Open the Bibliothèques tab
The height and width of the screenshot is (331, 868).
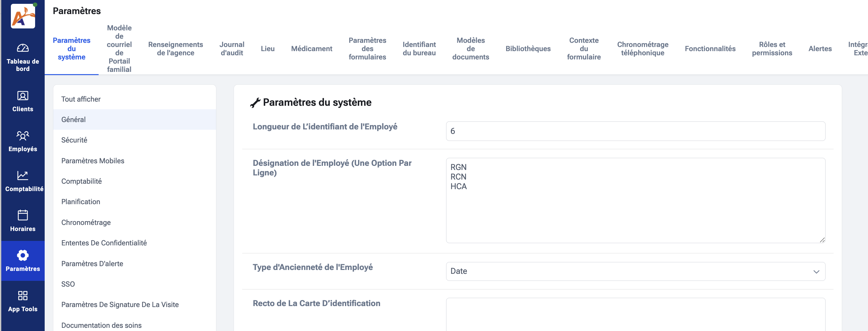point(528,49)
